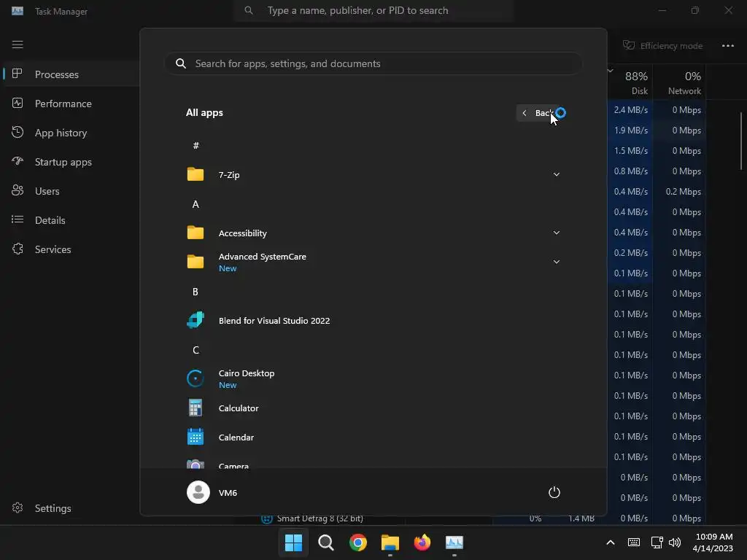Open the volume tray icon
747x560 pixels.
675,542
